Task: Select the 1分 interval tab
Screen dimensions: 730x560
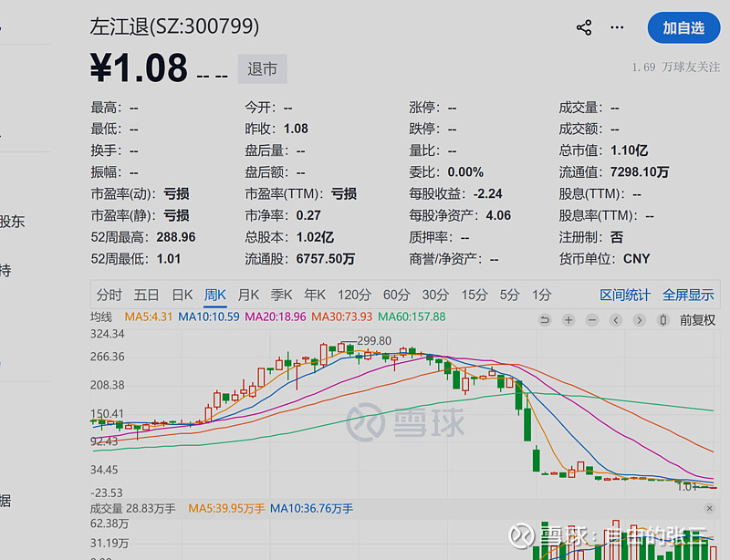Action: click(x=541, y=295)
